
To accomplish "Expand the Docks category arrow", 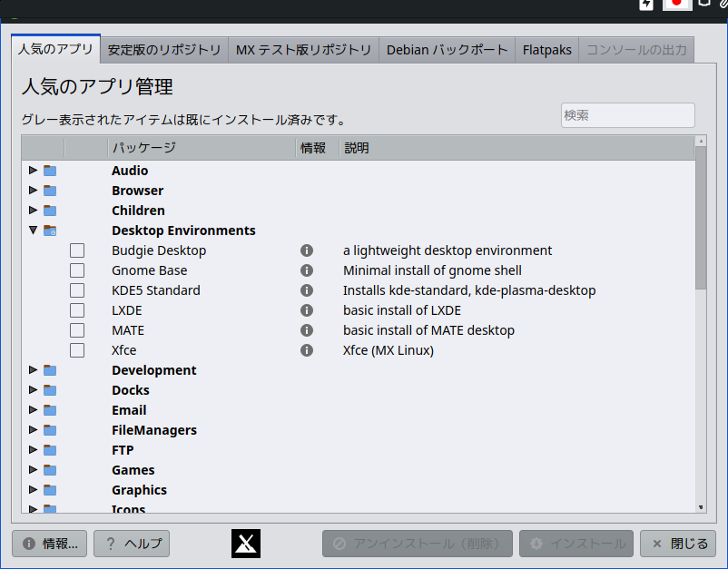I will click(x=33, y=390).
